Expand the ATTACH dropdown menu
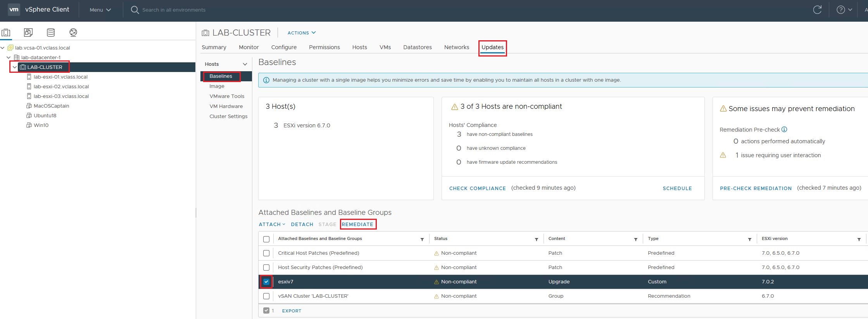The image size is (868, 319). 272,225
